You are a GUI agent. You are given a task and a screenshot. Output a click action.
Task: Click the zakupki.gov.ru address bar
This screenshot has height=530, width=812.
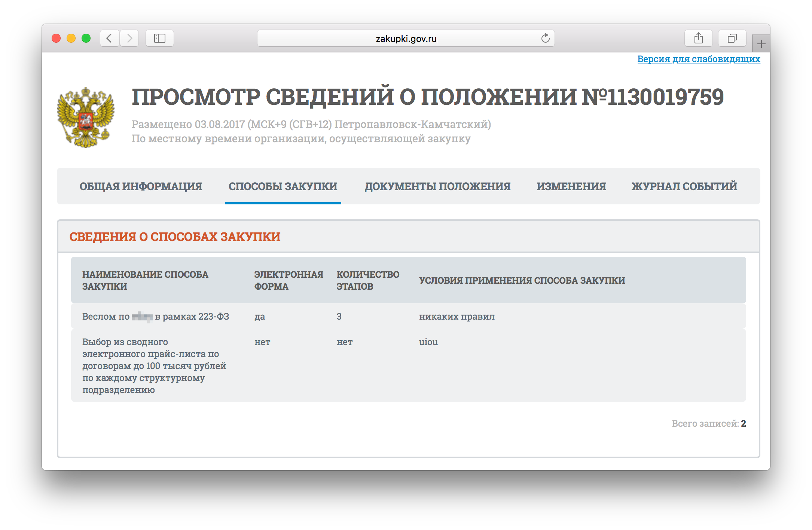click(406, 39)
